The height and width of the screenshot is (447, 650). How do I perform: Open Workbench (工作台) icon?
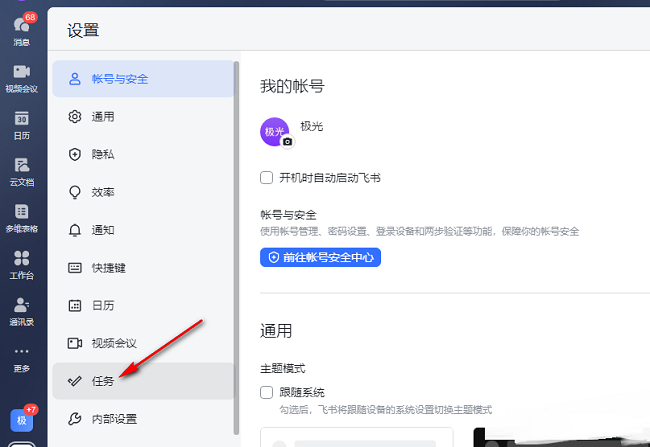tap(21, 264)
